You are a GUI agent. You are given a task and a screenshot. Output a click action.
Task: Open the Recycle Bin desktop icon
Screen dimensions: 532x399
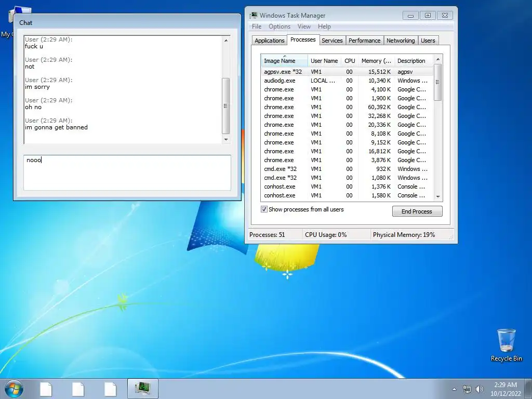pyautogui.click(x=506, y=345)
